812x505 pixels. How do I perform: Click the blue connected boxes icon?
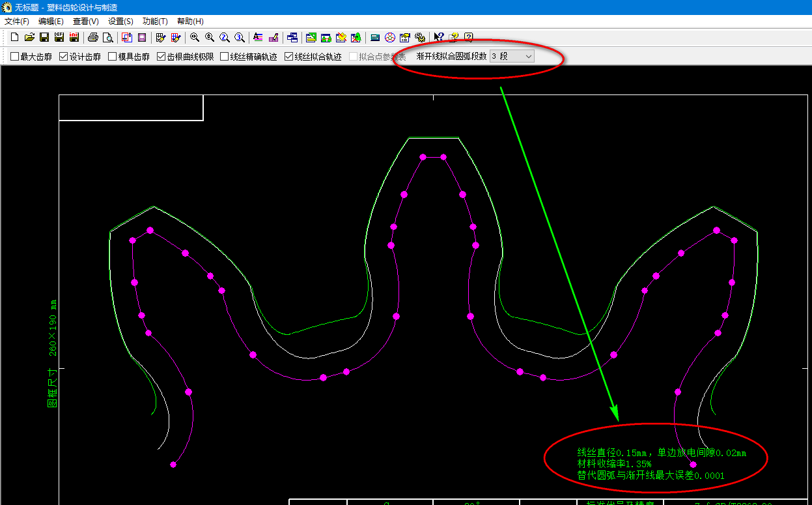(x=292, y=37)
